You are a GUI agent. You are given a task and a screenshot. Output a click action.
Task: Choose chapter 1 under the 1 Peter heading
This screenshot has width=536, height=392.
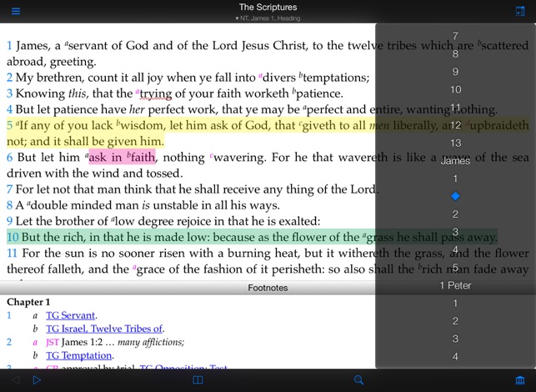coord(455,303)
